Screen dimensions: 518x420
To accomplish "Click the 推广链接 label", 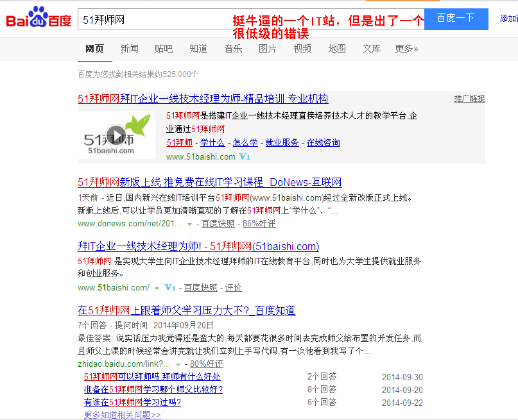I will coord(469,99).
